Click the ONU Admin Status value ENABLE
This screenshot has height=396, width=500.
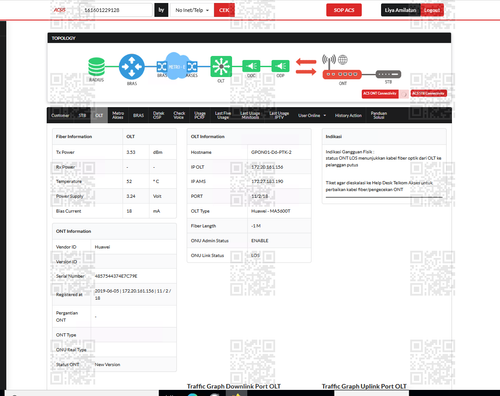(259, 241)
